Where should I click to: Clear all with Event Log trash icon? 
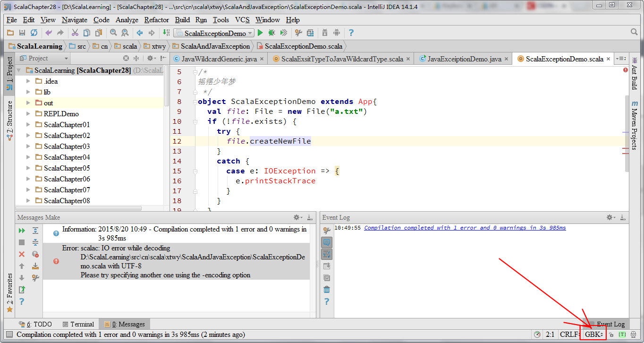point(327,290)
